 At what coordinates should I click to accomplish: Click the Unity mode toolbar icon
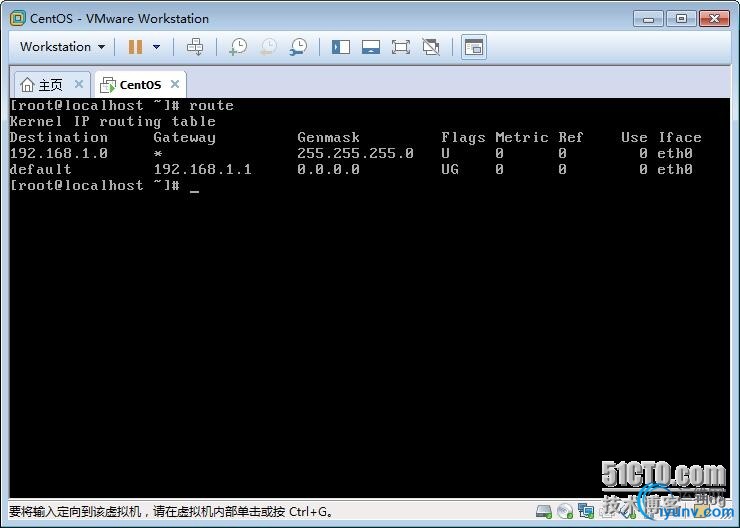(x=431, y=47)
